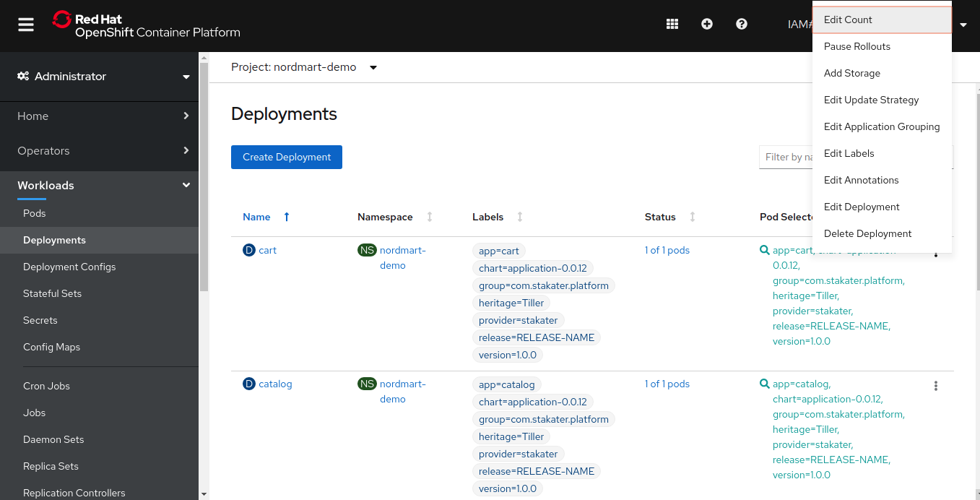The height and width of the screenshot is (500, 980).
Task: Choose Edit Deployment from the menu
Action: [883, 207]
